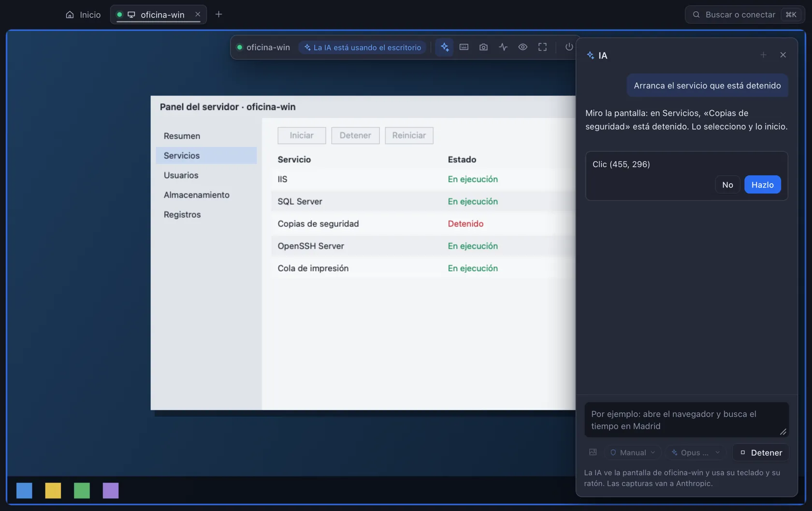Select the OpenSSH Server row
The image size is (812, 511).
[423, 246]
